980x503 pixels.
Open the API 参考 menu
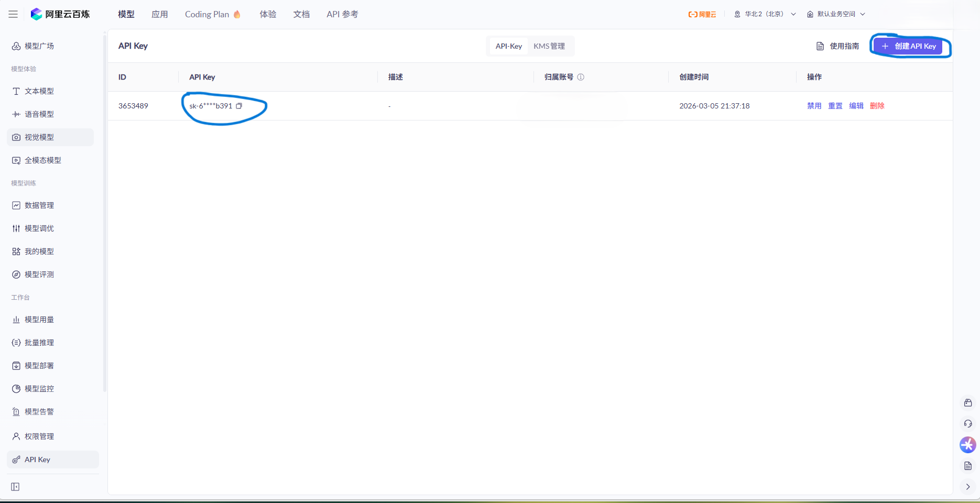point(342,14)
